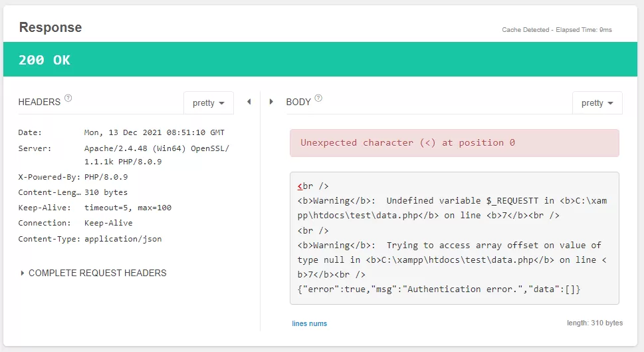Click the JSON line with Authentication error
This screenshot has height=352, width=644.
[439, 289]
